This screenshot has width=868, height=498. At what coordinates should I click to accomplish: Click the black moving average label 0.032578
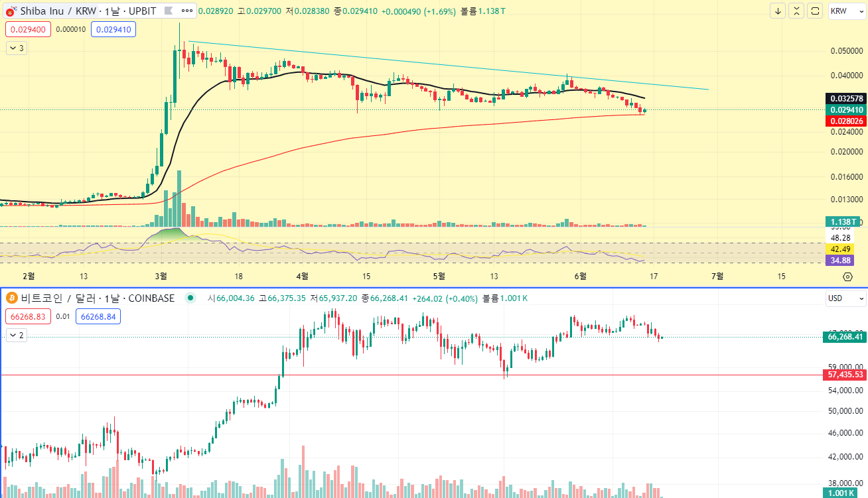click(x=845, y=98)
